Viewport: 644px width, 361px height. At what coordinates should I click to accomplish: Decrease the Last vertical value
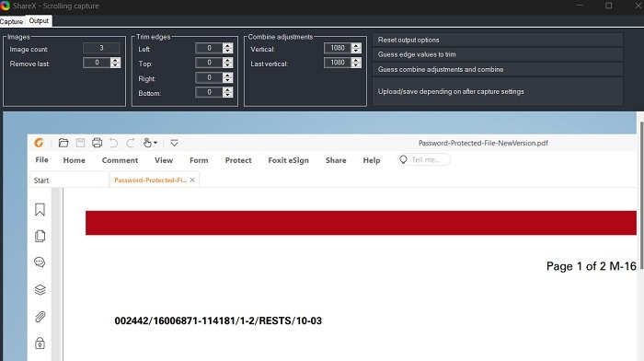click(x=357, y=65)
